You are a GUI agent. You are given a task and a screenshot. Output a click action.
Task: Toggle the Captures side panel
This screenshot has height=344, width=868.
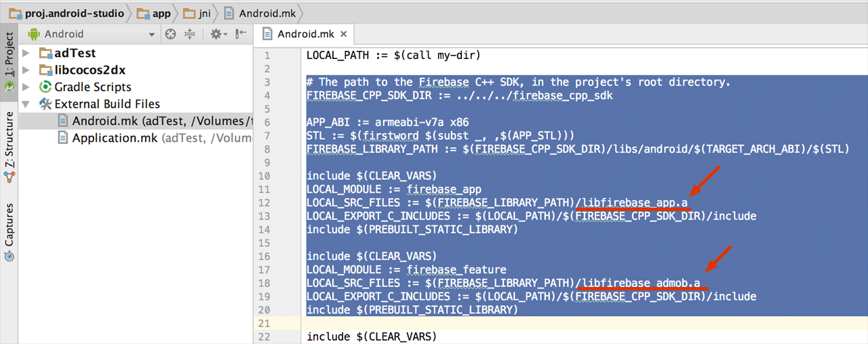pyautogui.click(x=9, y=227)
